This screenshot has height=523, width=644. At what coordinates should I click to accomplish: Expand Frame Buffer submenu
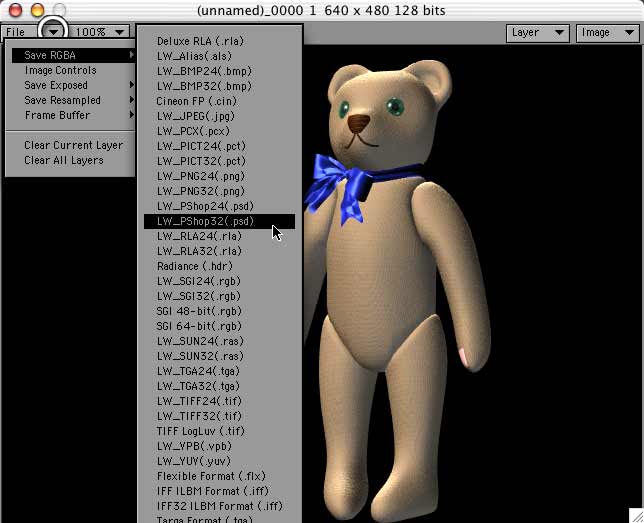(73, 115)
